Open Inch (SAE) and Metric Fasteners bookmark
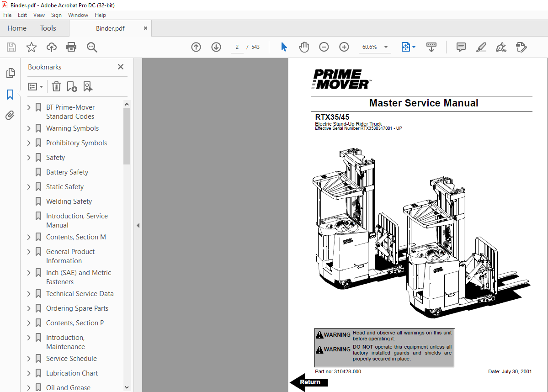 tap(79, 277)
